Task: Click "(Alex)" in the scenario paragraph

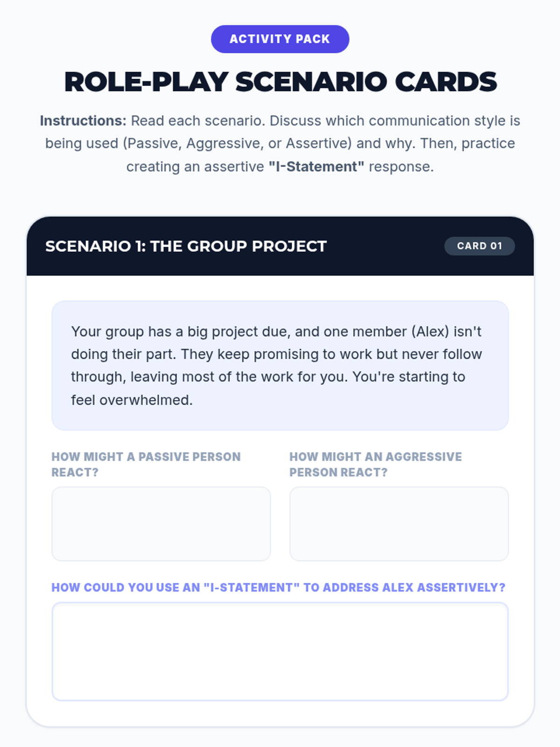Action: pyautogui.click(x=430, y=331)
